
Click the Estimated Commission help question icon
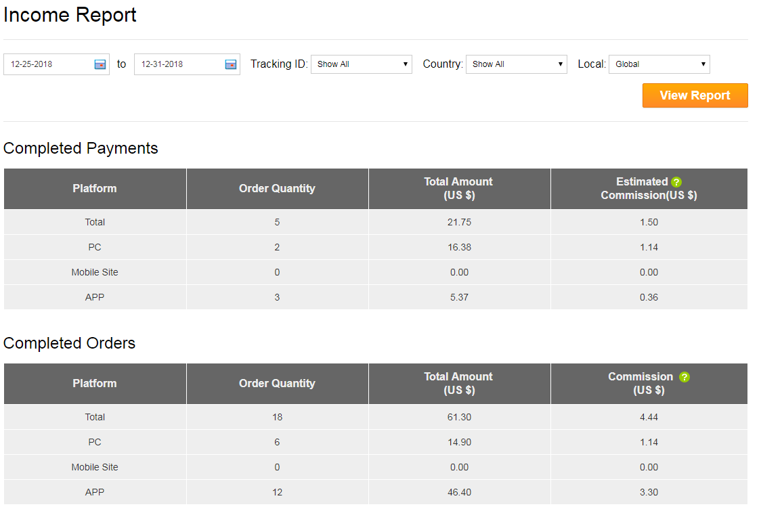click(x=677, y=182)
